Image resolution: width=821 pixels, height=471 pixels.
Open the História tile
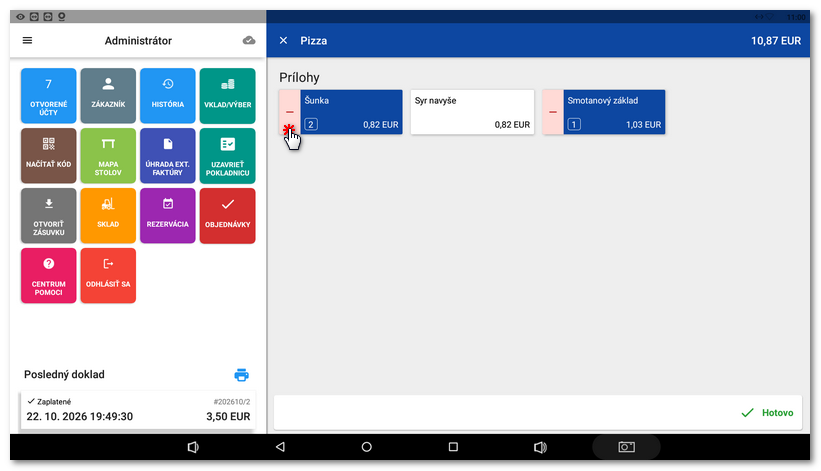coord(168,96)
